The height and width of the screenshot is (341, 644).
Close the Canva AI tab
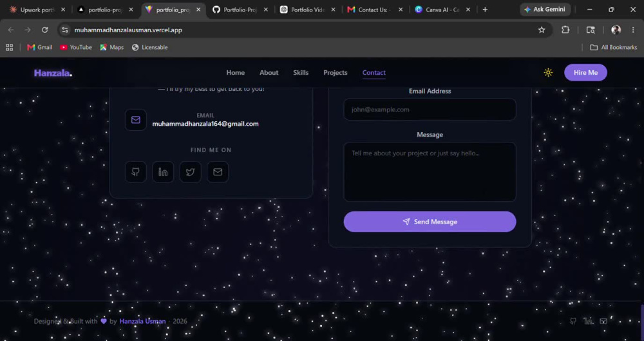[468, 10]
